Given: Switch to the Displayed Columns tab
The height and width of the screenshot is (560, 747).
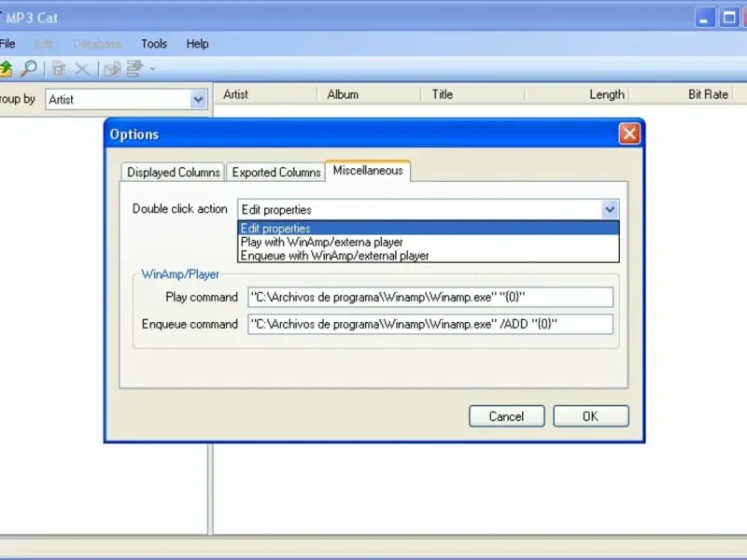Looking at the screenshot, I should [x=173, y=173].
